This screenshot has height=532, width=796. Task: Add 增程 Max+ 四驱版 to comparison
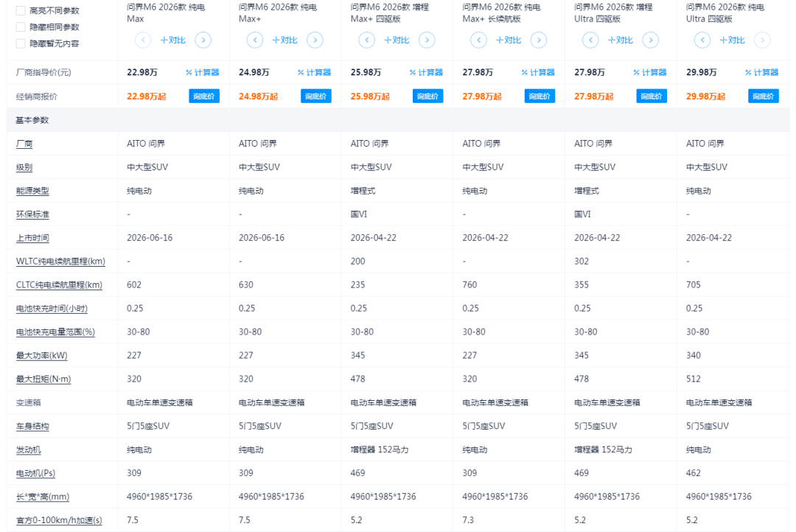pyautogui.click(x=397, y=40)
